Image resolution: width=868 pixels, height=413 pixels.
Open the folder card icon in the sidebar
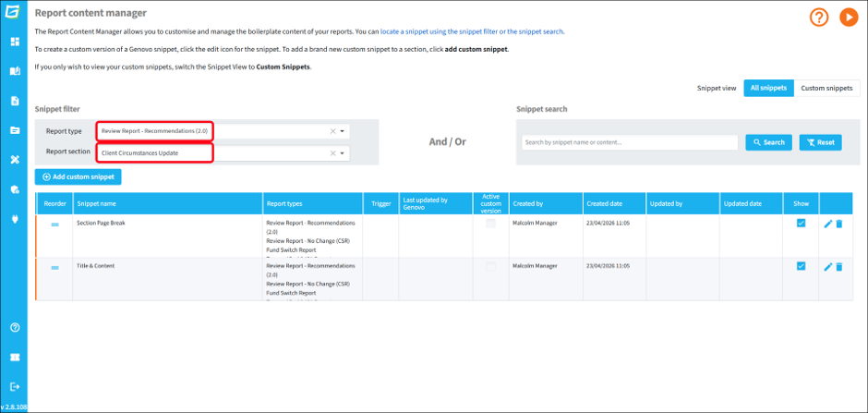click(15, 130)
